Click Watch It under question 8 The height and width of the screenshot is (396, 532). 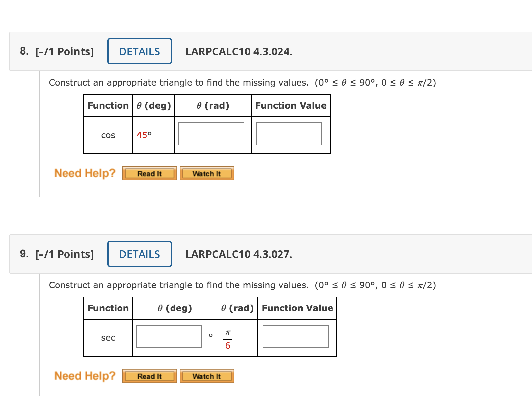click(x=207, y=173)
